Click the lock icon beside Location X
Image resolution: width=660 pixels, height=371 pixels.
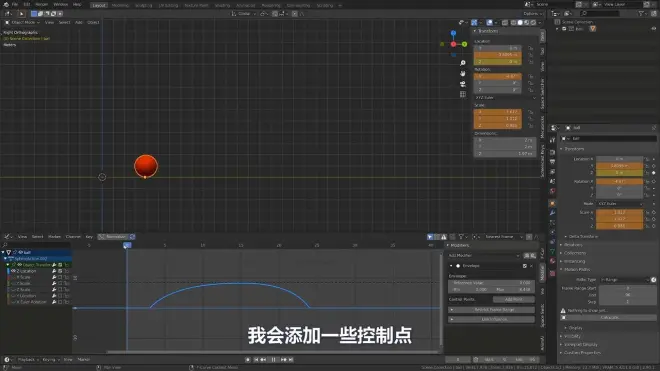tap(530, 48)
